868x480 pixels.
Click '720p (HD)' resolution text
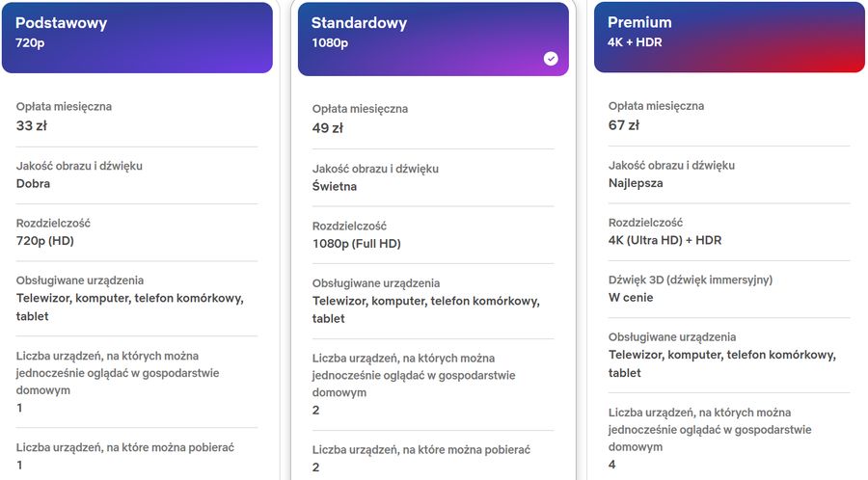click(x=44, y=241)
